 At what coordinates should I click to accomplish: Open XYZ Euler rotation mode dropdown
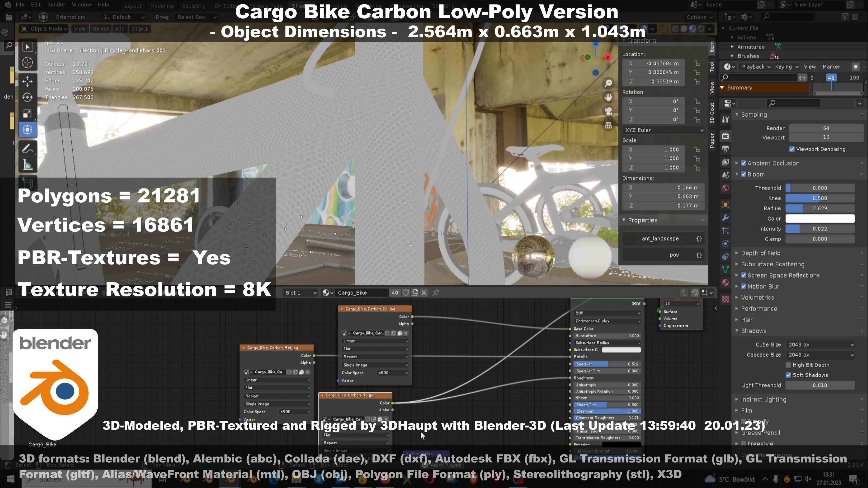[x=663, y=130]
